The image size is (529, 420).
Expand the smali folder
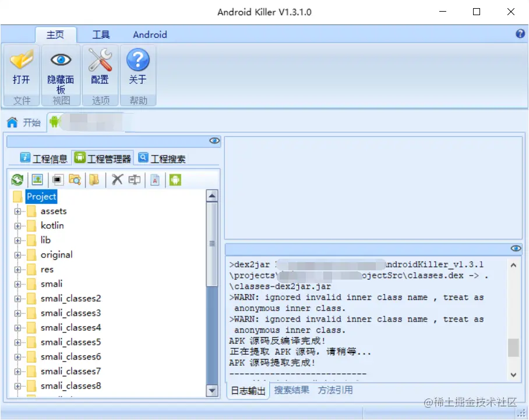pyautogui.click(x=17, y=284)
